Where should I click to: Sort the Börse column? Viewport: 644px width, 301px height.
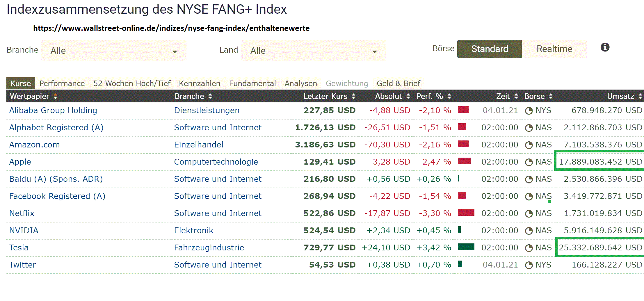(551, 96)
